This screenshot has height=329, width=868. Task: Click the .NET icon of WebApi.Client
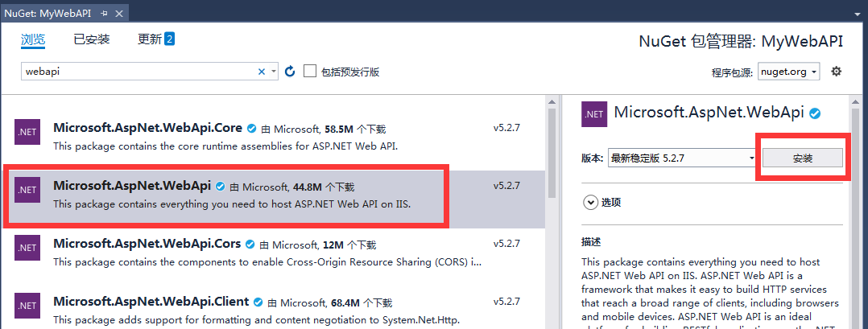(x=27, y=306)
